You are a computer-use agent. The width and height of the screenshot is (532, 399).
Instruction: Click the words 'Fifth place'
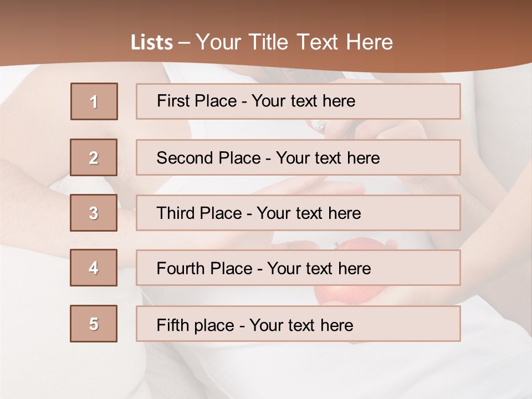[x=196, y=325]
